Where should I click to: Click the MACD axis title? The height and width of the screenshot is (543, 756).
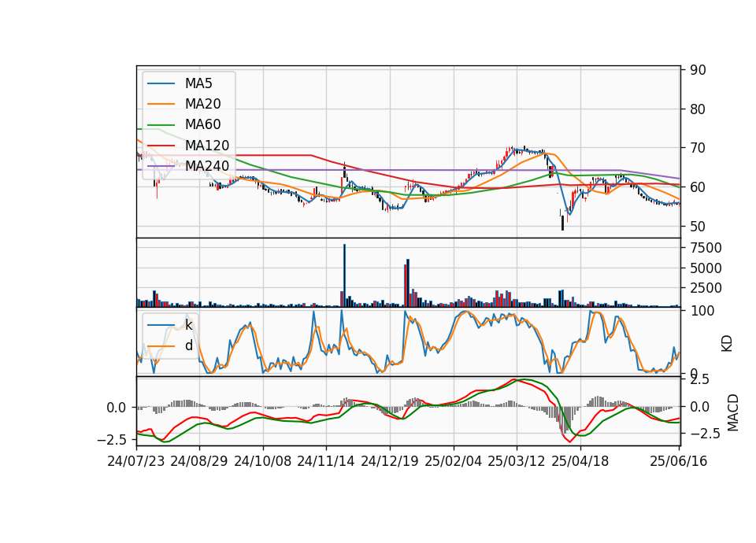coord(733,412)
